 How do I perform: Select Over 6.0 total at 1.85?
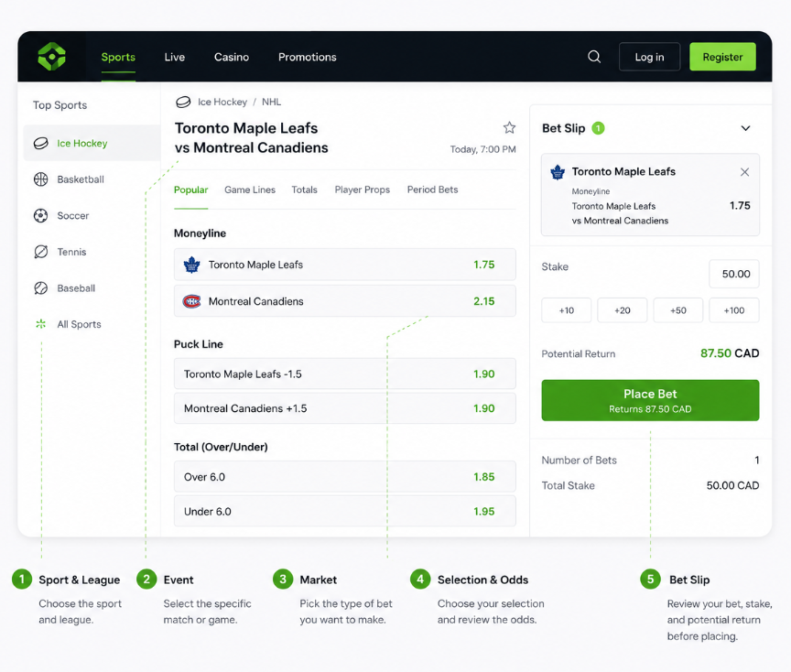click(345, 477)
